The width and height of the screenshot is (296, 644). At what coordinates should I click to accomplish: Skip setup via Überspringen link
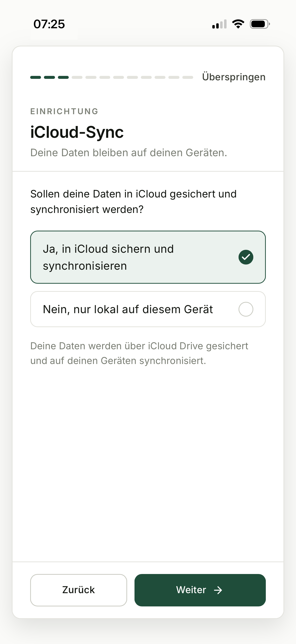coord(234,77)
